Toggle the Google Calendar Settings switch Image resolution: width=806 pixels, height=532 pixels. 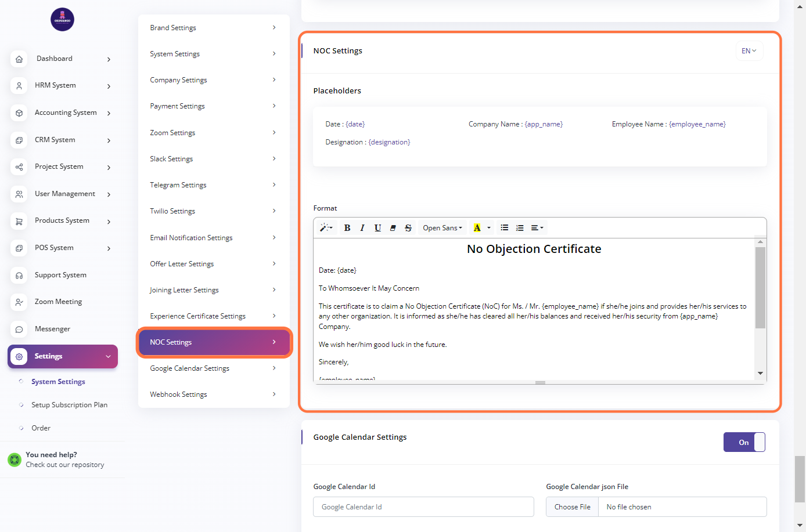point(744,442)
